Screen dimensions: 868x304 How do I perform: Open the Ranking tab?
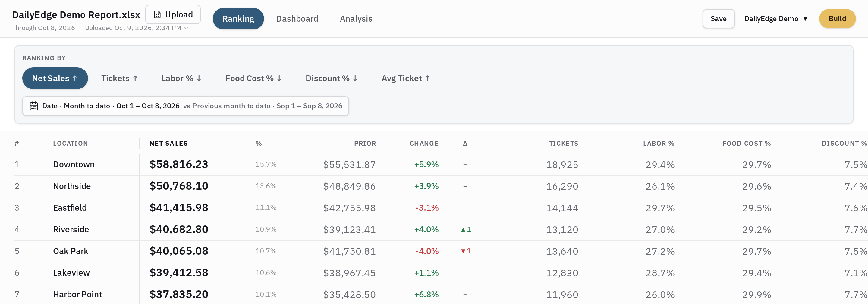click(x=238, y=19)
